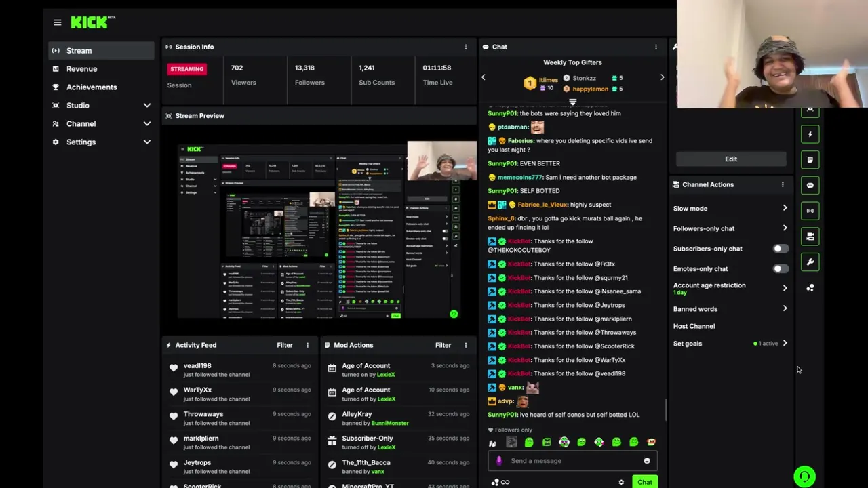Click the green Chat send button
Screen dimensions: 868x488
644,483
